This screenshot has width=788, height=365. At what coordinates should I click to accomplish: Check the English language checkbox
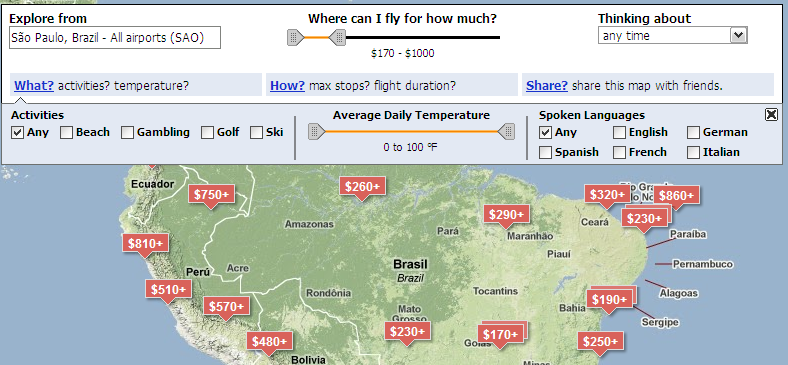coord(619,133)
